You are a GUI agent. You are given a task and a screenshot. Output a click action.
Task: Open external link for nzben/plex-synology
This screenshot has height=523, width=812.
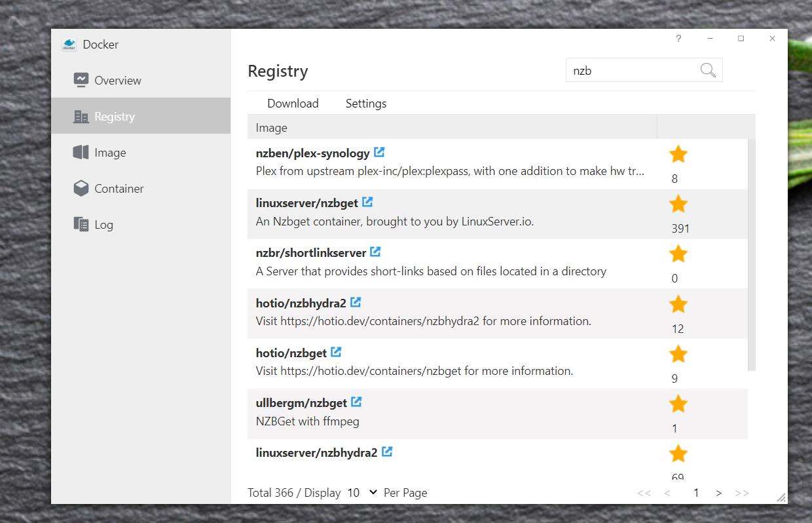click(379, 153)
